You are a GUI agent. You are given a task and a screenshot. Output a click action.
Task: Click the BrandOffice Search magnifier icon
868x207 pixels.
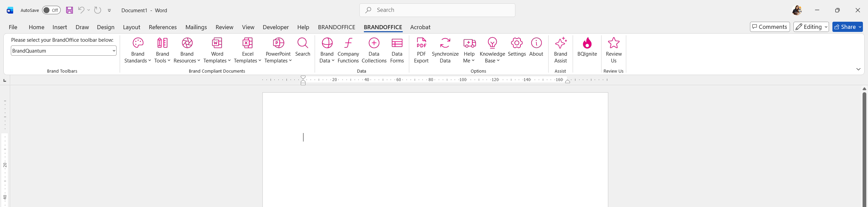[302, 43]
